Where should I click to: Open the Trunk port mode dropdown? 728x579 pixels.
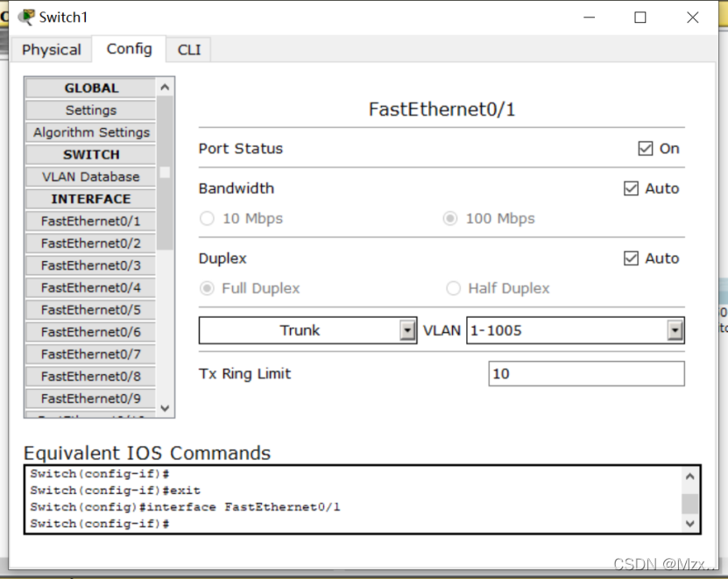[x=407, y=330]
